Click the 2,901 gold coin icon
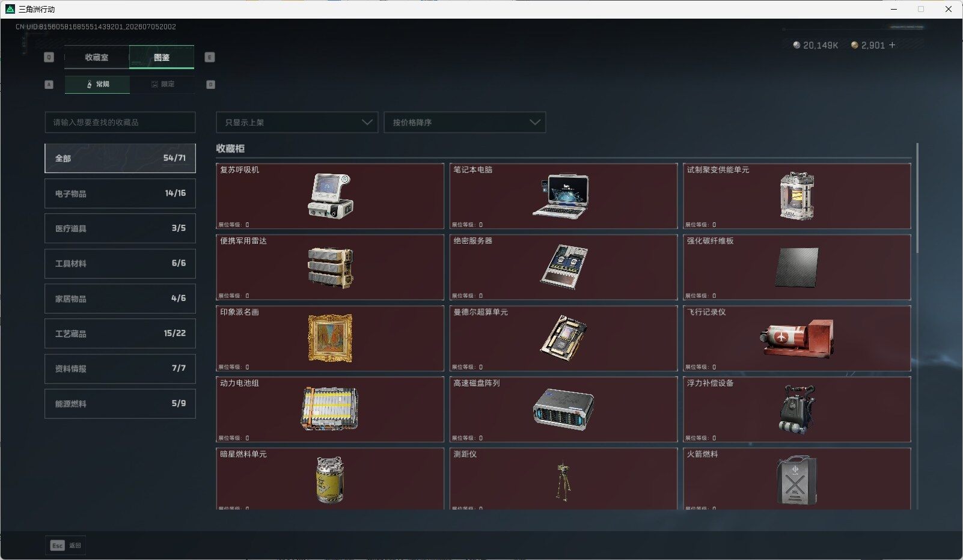This screenshot has width=963, height=560. [x=854, y=45]
